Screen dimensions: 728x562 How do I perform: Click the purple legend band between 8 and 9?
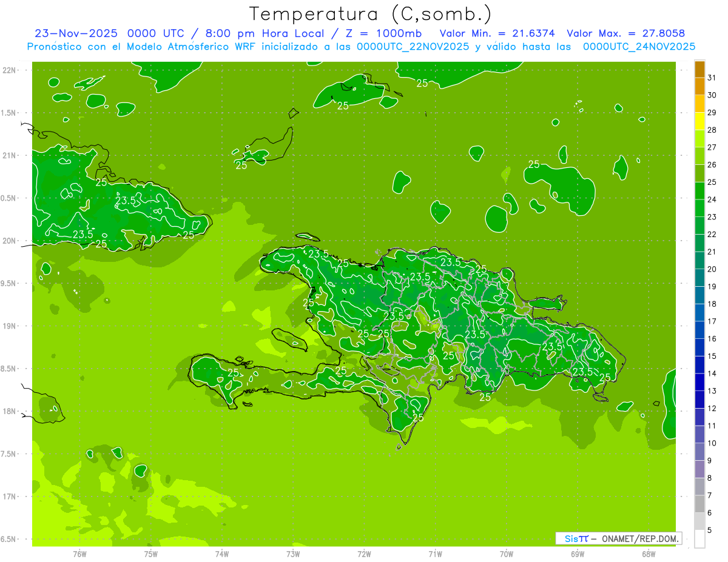click(699, 469)
